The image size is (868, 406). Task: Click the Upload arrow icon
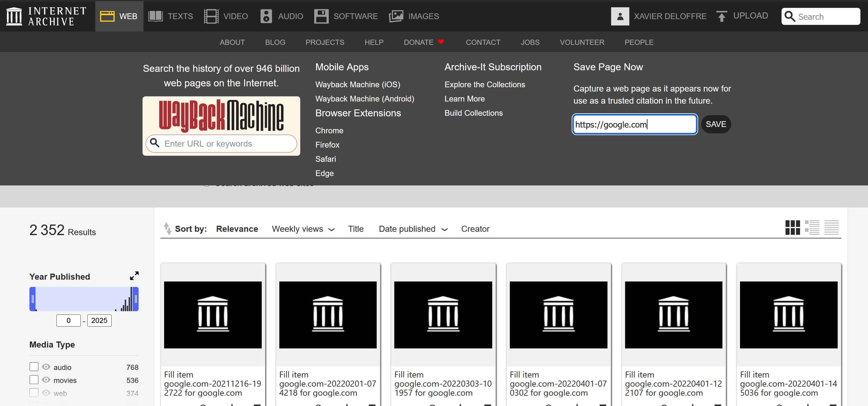722,16
